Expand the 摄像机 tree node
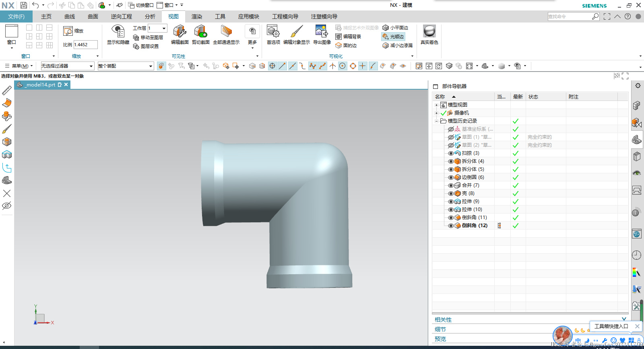644x349 pixels. [436, 113]
